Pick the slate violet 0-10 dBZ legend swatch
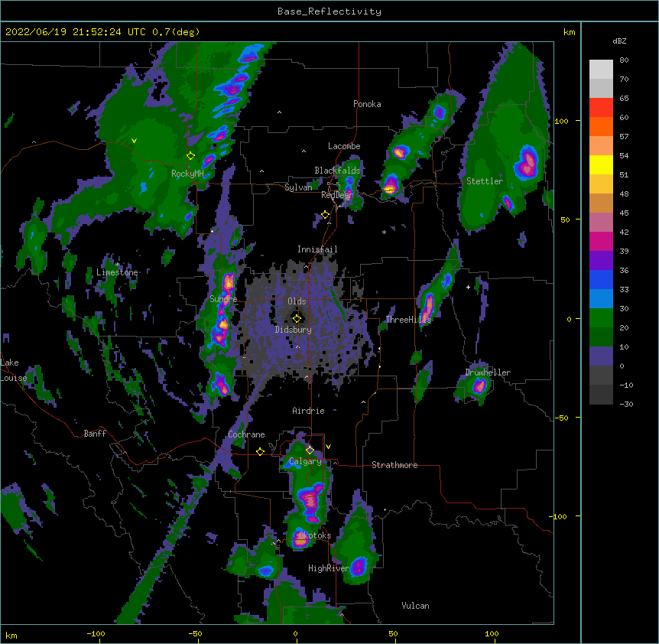The image size is (659, 644). click(x=601, y=356)
